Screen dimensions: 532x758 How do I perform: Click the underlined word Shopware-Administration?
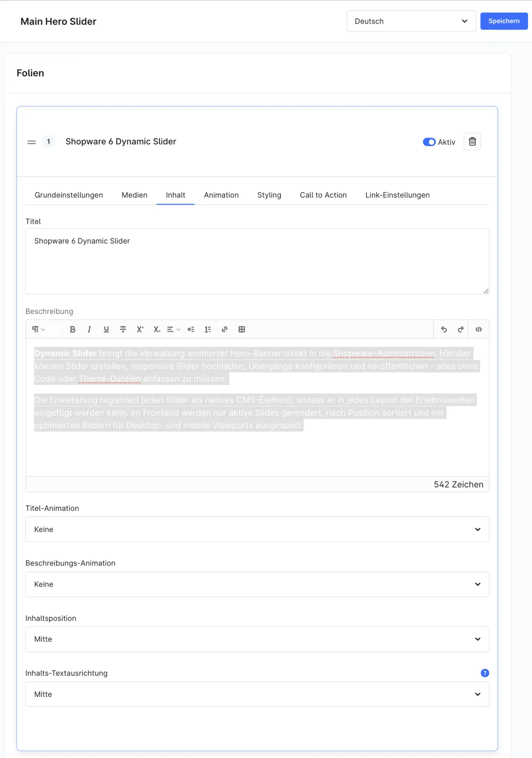tap(384, 353)
